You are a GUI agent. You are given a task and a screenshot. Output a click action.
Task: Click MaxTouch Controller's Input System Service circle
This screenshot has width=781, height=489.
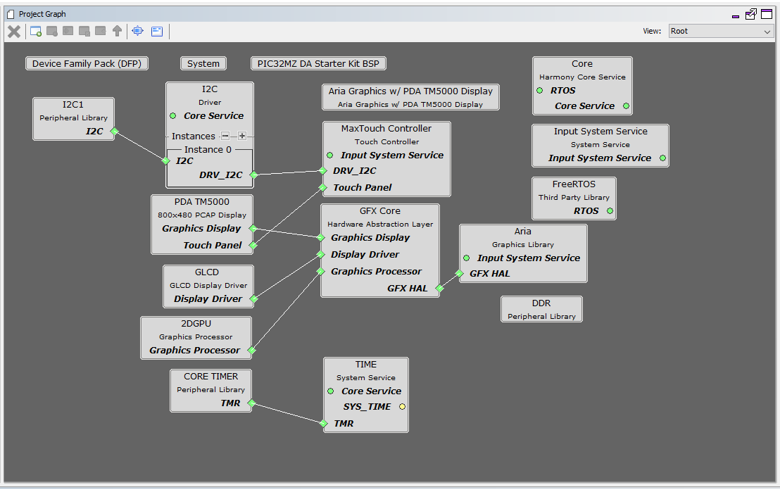pos(330,155)
